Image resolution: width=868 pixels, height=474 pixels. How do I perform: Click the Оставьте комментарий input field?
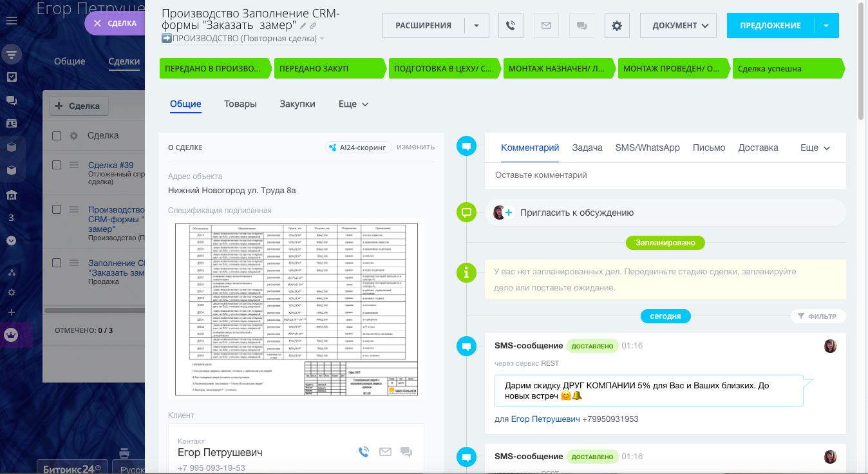pyautogui.click(x=665, y=175)
